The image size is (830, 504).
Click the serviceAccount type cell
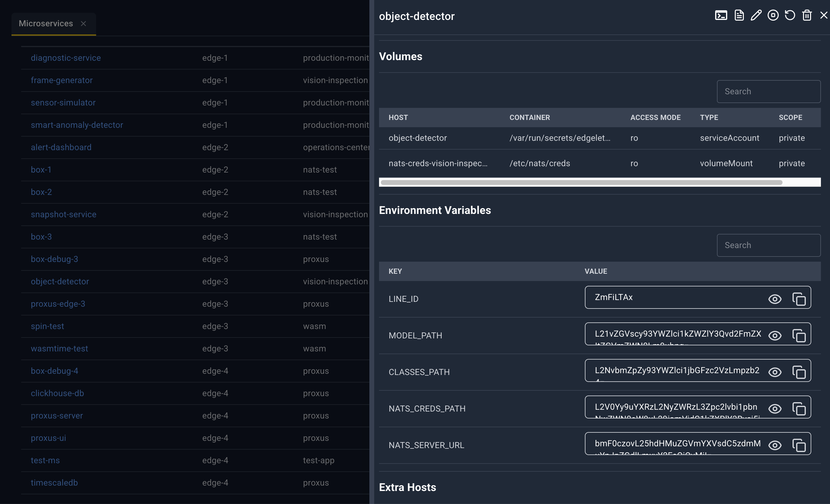coord(730,138)
